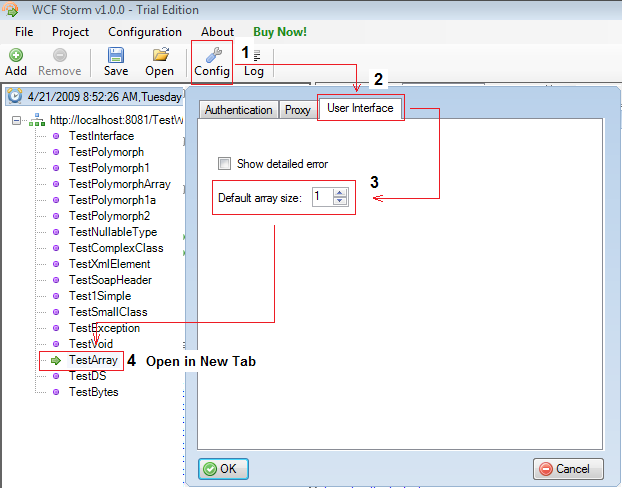
Task: Switch to the Authentication tab
Action: pyautogui.click(x=238, y=110)
